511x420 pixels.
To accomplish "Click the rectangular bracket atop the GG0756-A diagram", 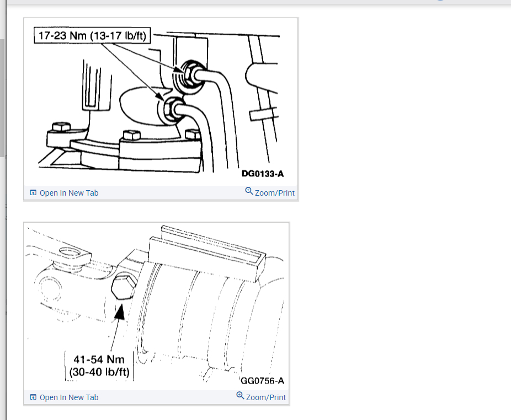I will 207,253.
